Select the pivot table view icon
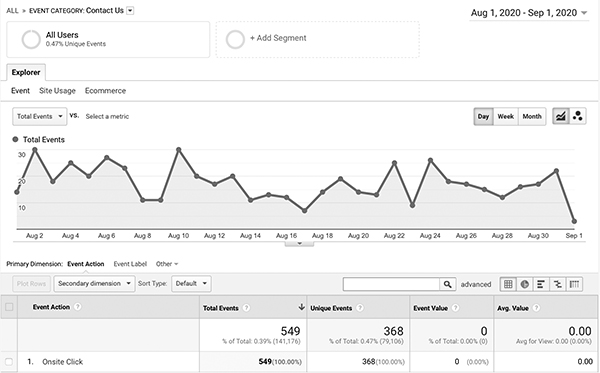 [x=574, y=284]
